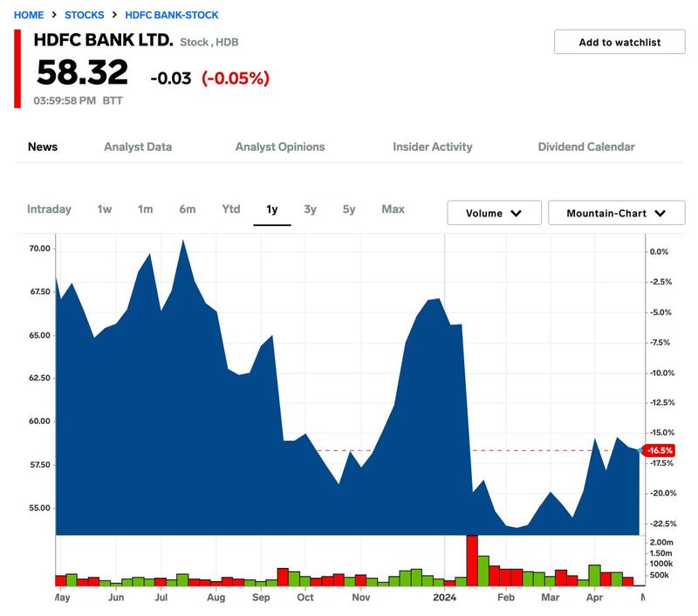Screen dimensions: 698x616
Task: Click the Feb date axis label
Action: [506, 598]
